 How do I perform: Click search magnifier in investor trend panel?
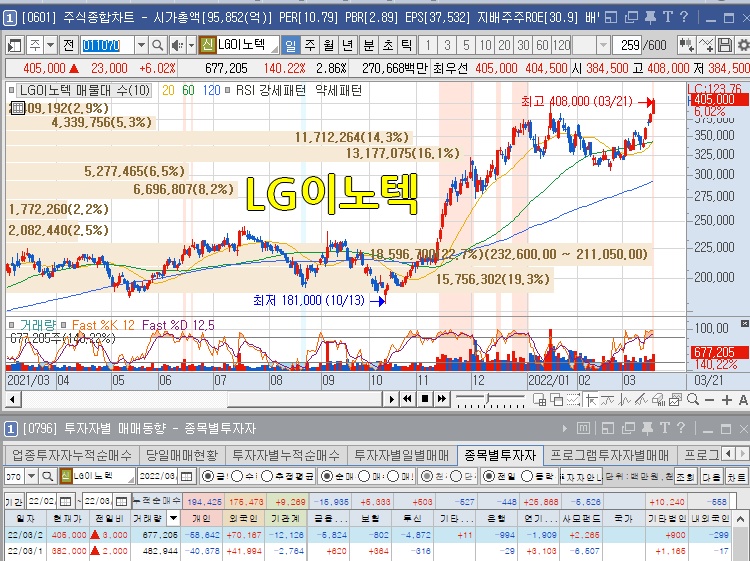point(47,476)
